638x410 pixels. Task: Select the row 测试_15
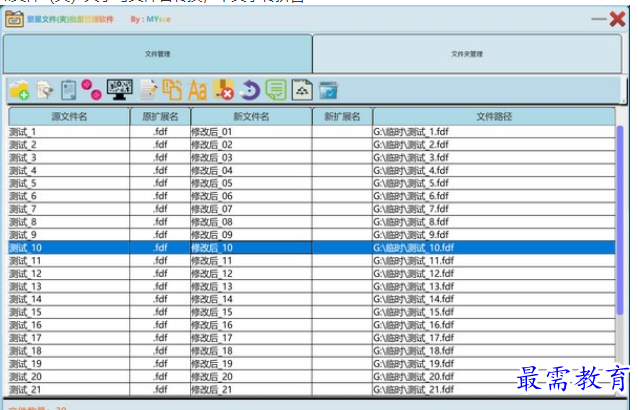[312, 312]
